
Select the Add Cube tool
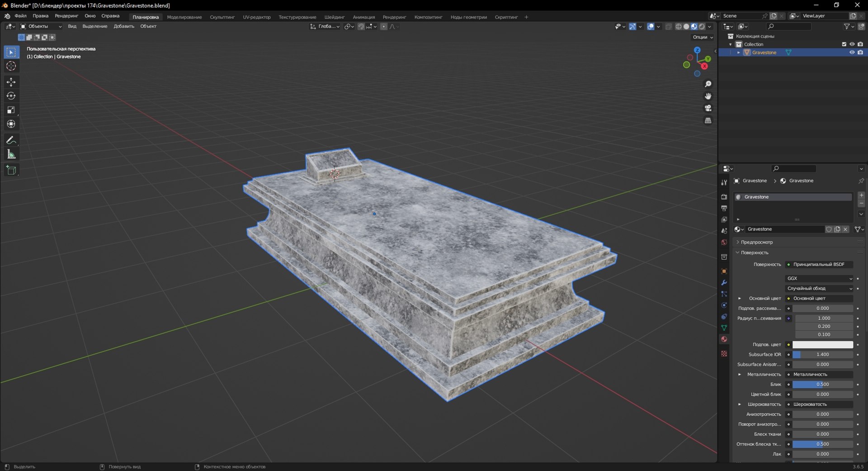point(11,170)
